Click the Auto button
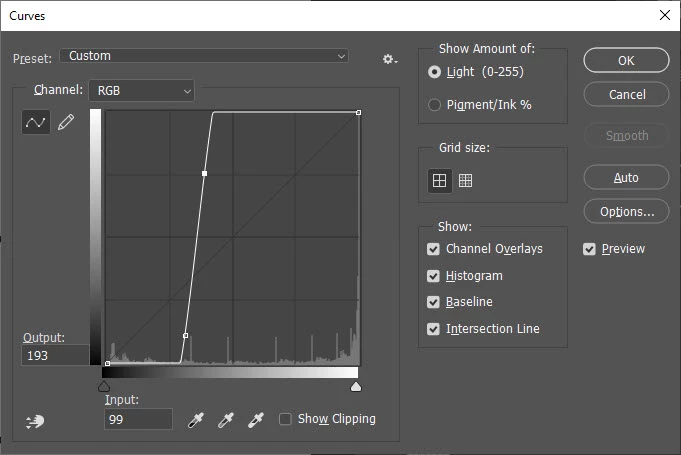The image size is (681, 455). (626, 177)
